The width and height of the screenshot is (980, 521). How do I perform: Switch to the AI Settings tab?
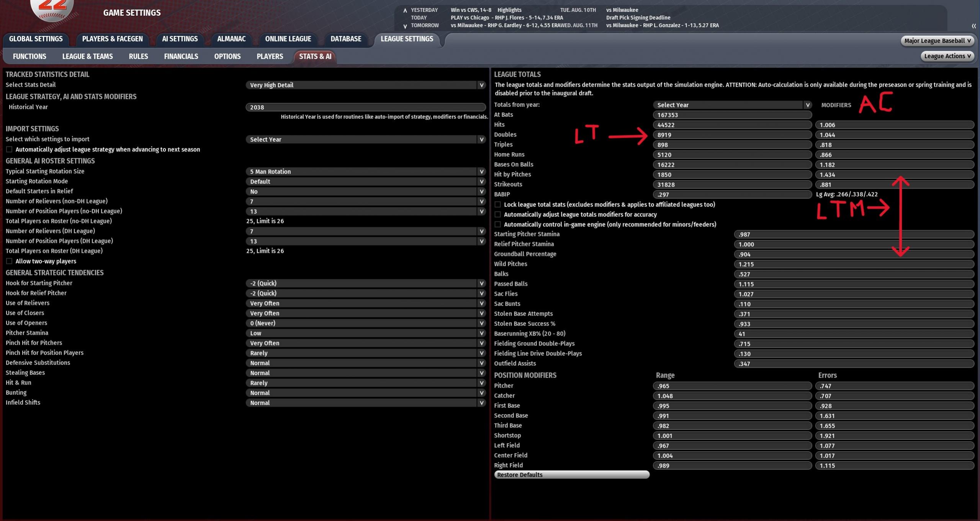click(180, 39)
